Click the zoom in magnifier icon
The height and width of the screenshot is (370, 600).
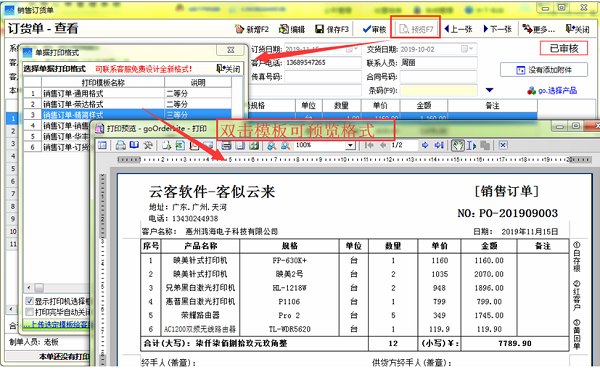pyautogui.click(x=272, y=145)
